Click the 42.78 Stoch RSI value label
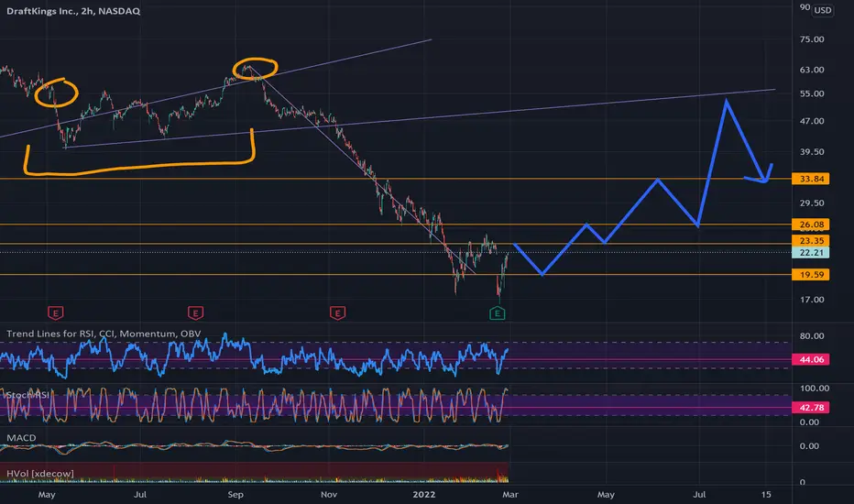This screenshot has height=504, width=854. pos(811,408)
